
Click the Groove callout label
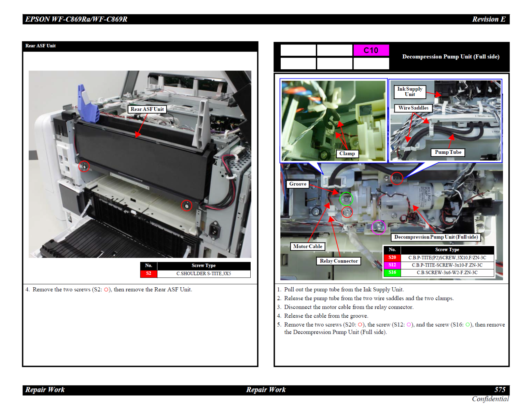tap(298, 184)
